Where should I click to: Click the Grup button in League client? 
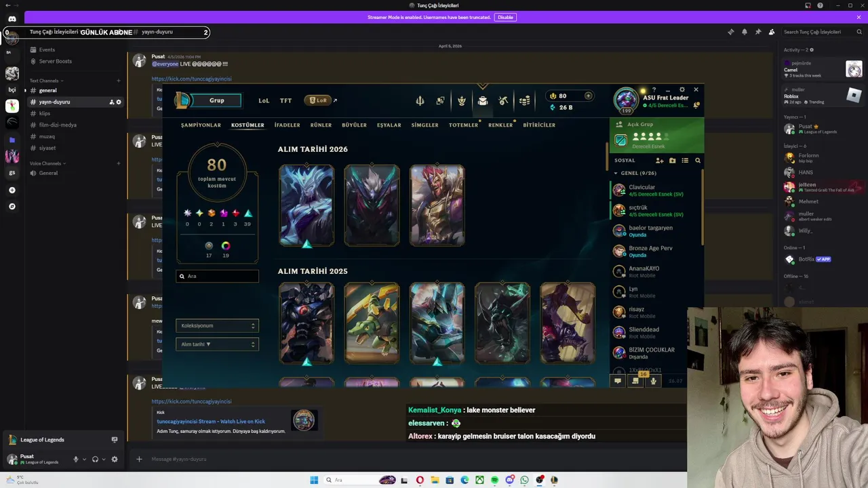[216, 100]
